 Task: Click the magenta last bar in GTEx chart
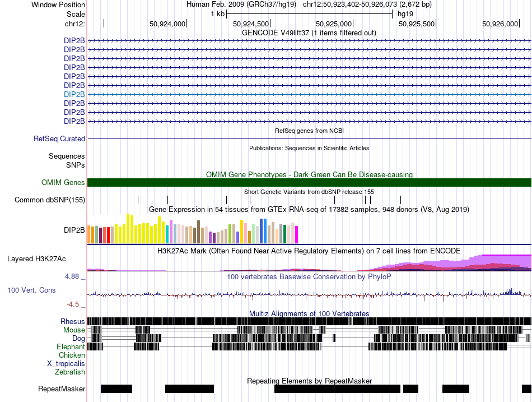click(296, 234)
